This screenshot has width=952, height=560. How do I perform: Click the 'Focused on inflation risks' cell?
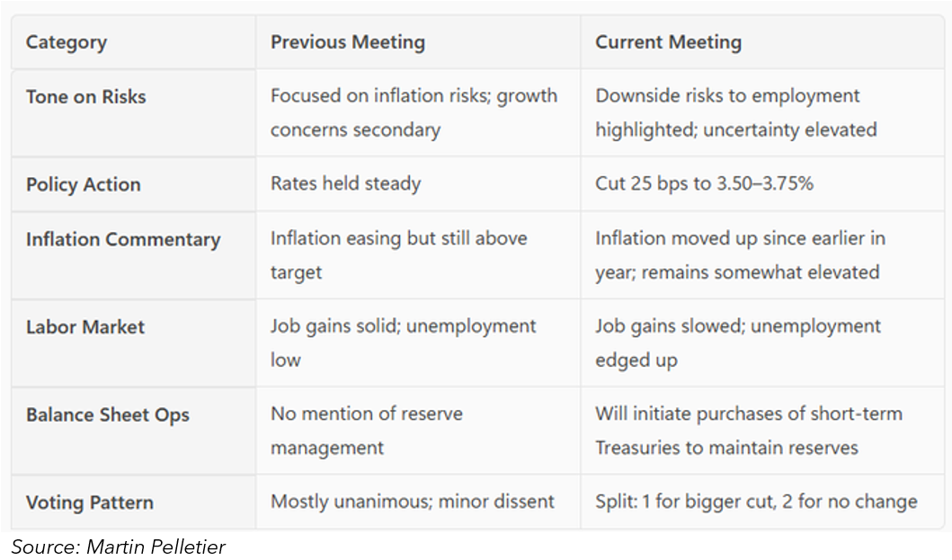[x=414, y=112]
